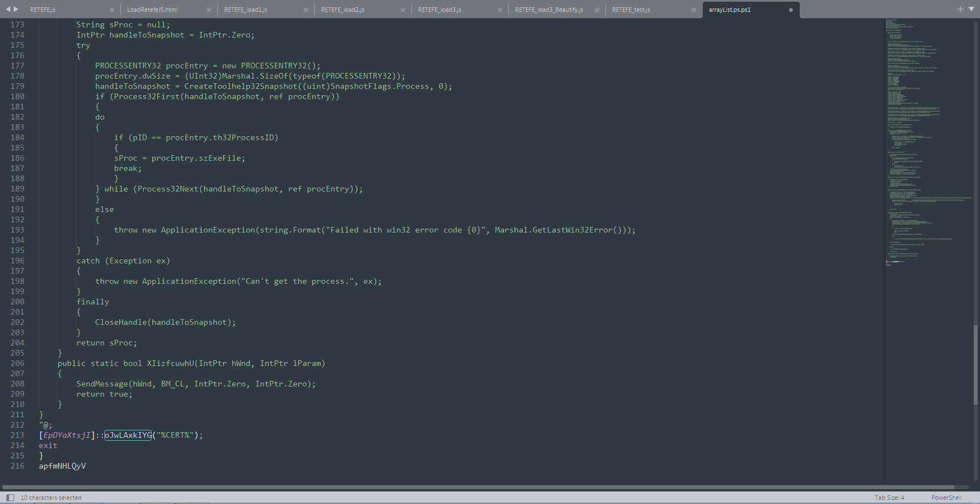This screenshot has width=980, height=504.
Task: Open the Tab Size: 4 indentation menu
Action: (889, 498)
